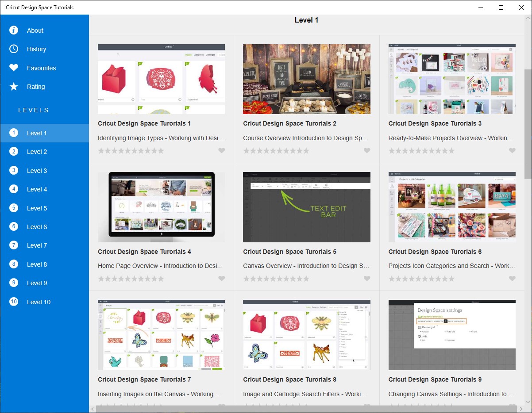Open the Tutorials 8 search filters thumbnail
The image size is (532, 413).
(307, 335)
